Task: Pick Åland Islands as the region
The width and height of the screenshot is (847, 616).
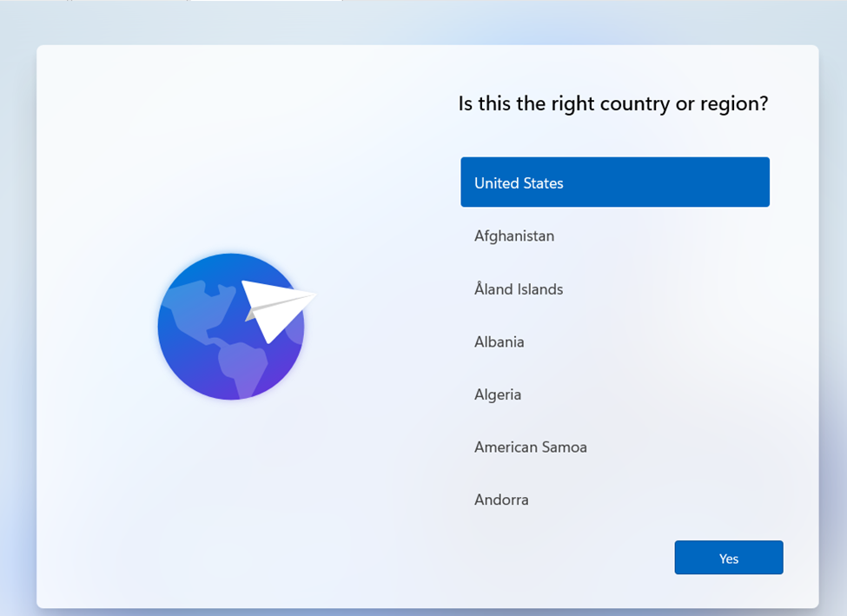Action: tap(519, 289)
